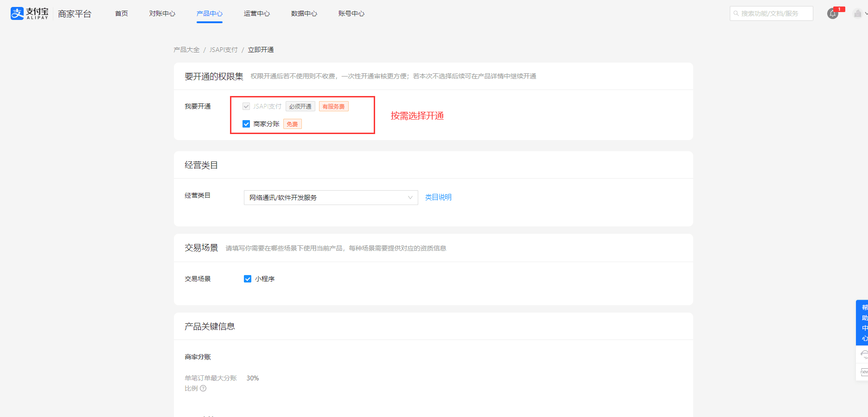Click the disabled JSAPI支付 checkbox

[x=246, y=106]
